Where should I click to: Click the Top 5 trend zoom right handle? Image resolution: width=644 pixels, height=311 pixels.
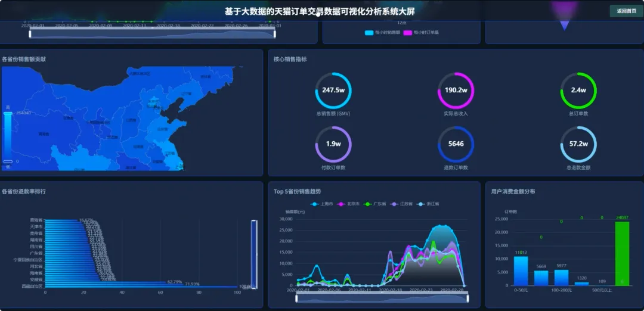pyautogui.click(x=468, y=298)
